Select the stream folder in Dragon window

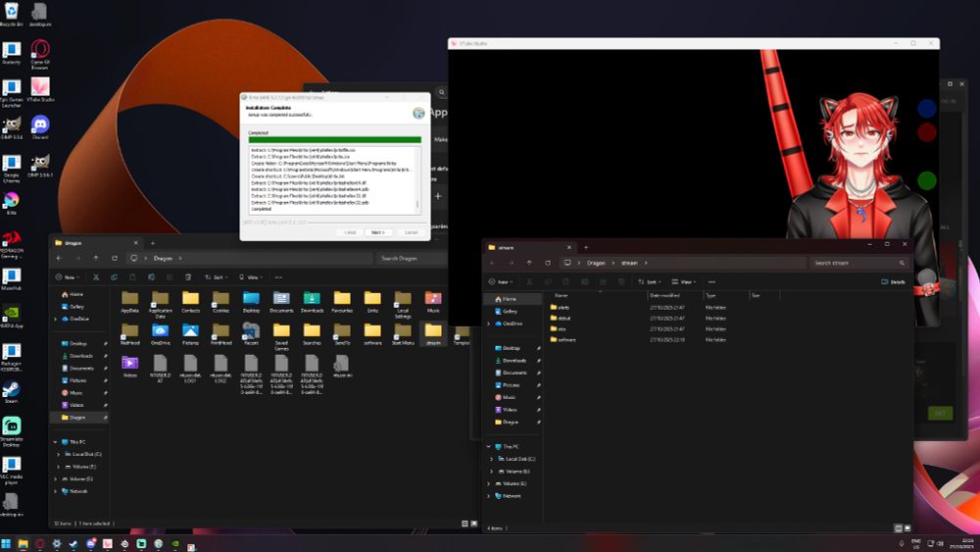(x=433, y=334)
